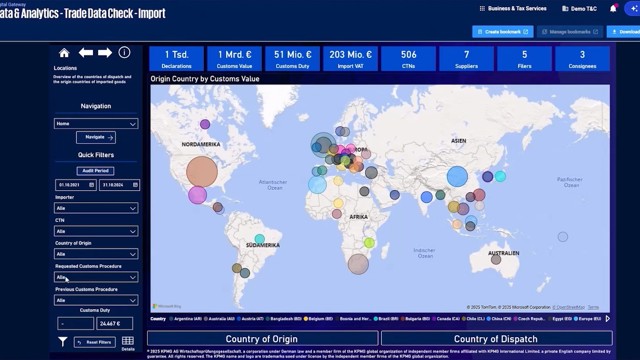Select Austria (AT) in legend

click(x=250, y=319)
